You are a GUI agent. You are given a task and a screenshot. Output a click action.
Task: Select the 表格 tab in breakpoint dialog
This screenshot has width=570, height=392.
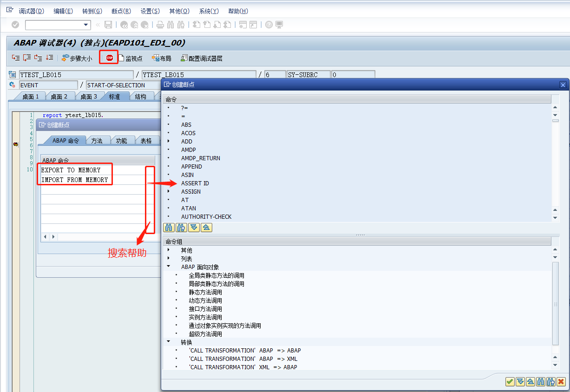[146, 141]
